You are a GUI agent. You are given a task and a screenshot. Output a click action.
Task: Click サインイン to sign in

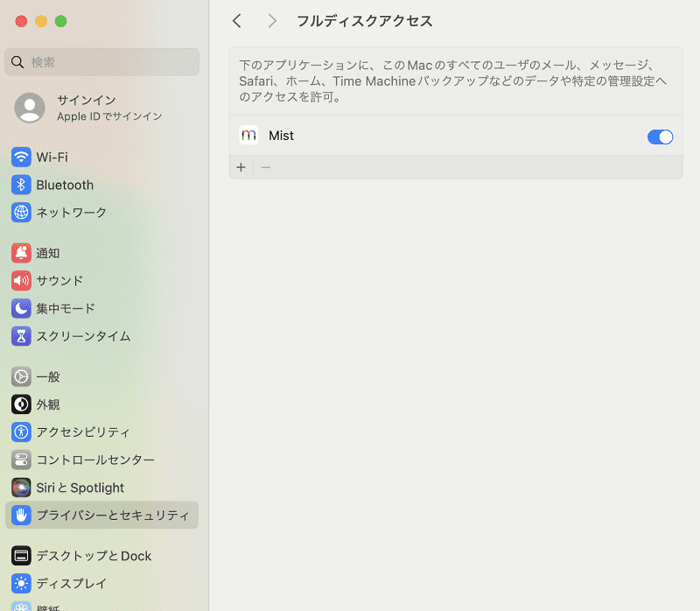click(x=87, y=100)
